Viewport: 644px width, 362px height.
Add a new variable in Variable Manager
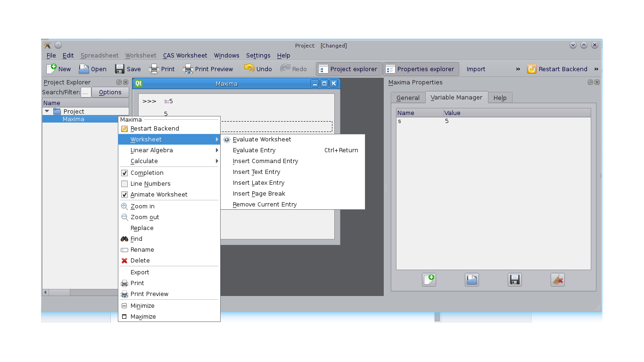point(429,280)
